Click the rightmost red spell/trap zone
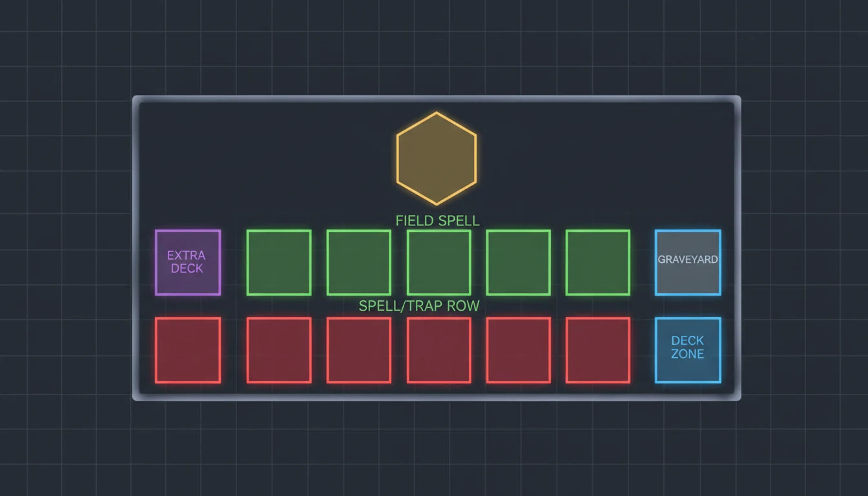868x496 pixels. click(597, 349)
